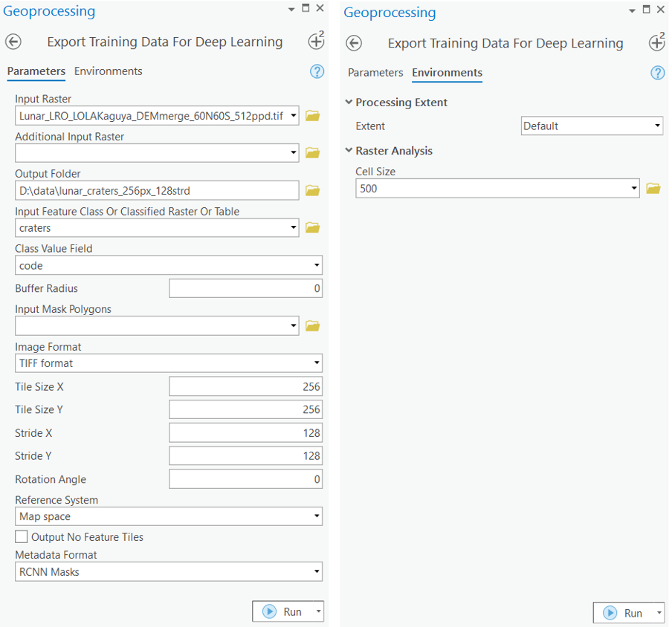Browse for Output Folder location
The width and height of the screenshot is (672, 627).
312,191
